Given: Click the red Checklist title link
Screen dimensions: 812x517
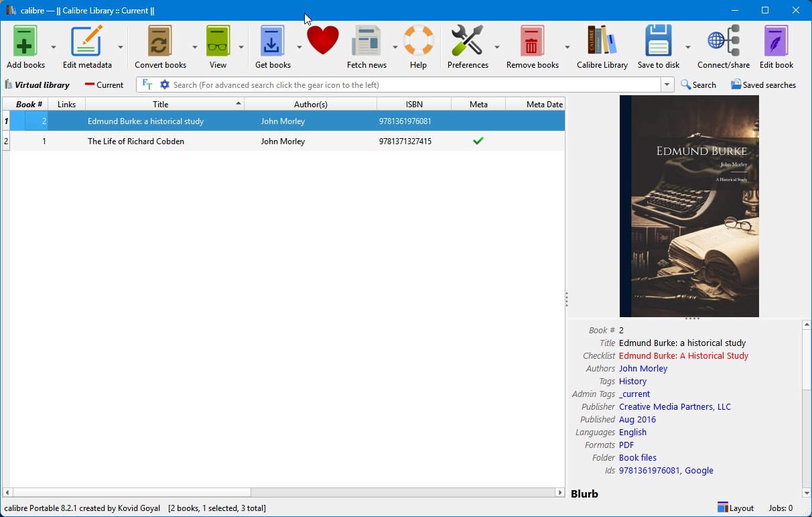Looking at the screenshot, I should pyautogui.click(x=683, y=356).
